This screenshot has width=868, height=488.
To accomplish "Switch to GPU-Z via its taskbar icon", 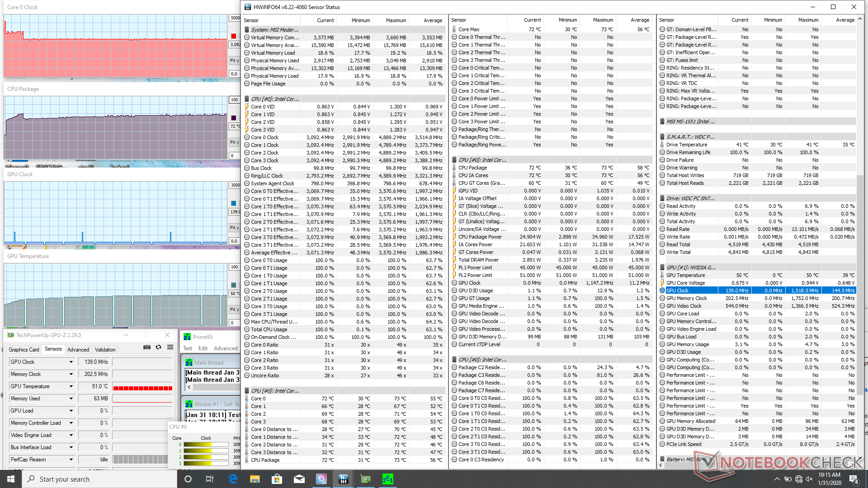I will [366, 479].
